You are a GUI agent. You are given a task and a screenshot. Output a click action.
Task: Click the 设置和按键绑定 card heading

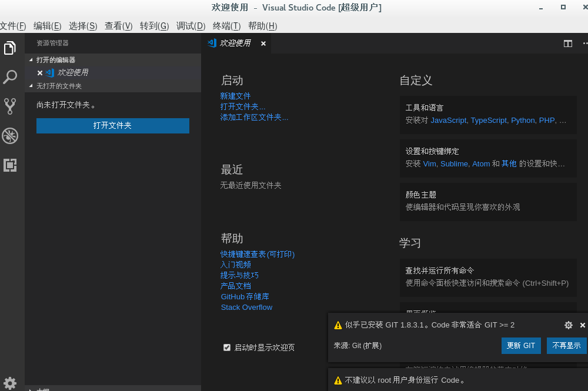point(432,152)
